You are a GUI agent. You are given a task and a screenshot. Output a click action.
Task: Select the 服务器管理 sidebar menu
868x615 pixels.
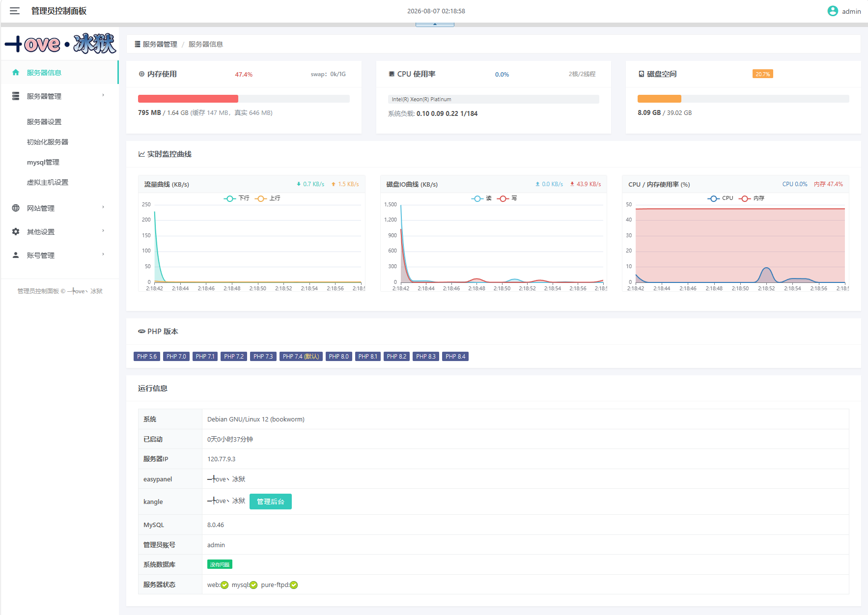coord(59,96)
